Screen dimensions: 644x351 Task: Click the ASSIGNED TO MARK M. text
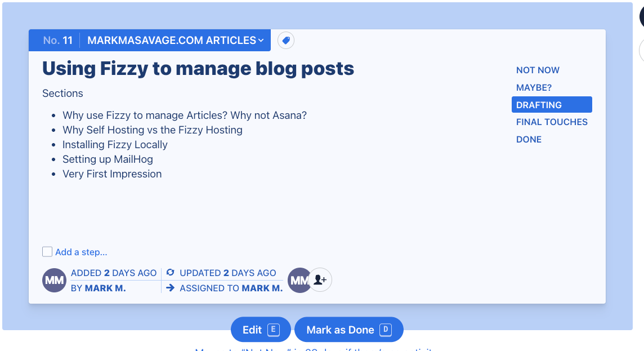click(x=231, y=288)
